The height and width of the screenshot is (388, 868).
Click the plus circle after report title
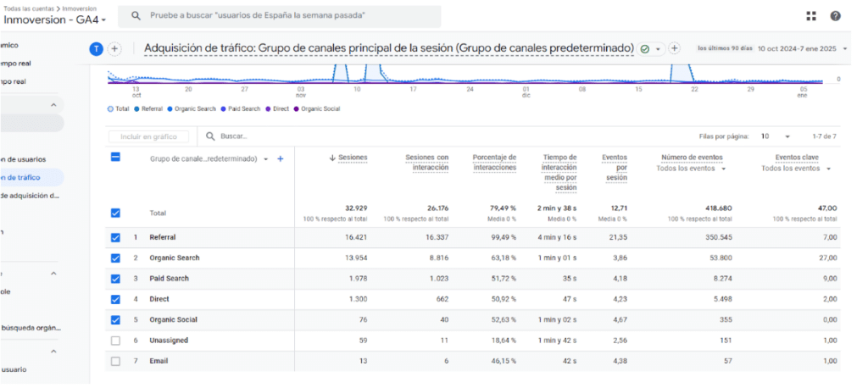coord(675,49)
